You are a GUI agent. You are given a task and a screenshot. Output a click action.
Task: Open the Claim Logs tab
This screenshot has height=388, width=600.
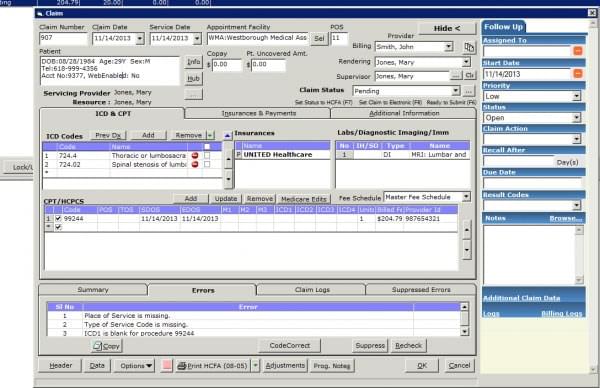[x=312, y=290]
